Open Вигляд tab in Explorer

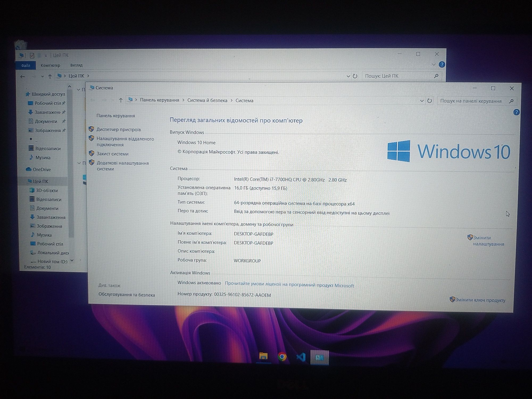[x=76, y=65]
